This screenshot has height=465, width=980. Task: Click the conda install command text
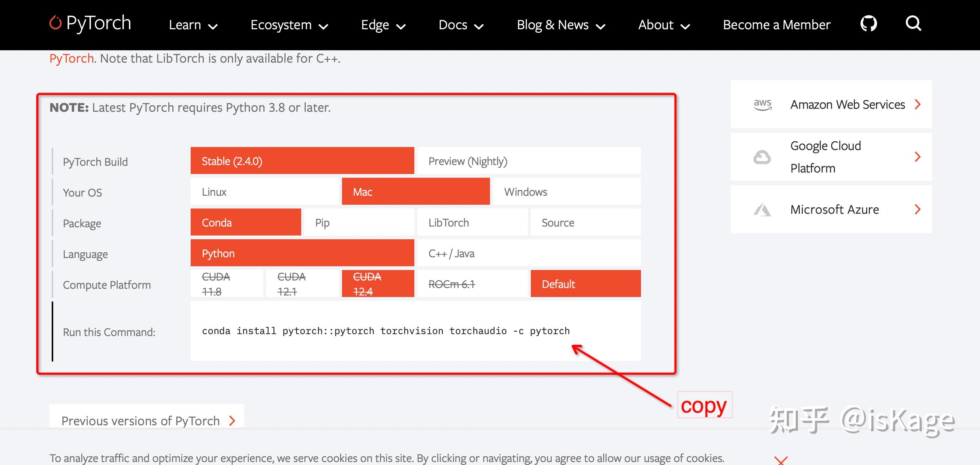tap(385, 331)
